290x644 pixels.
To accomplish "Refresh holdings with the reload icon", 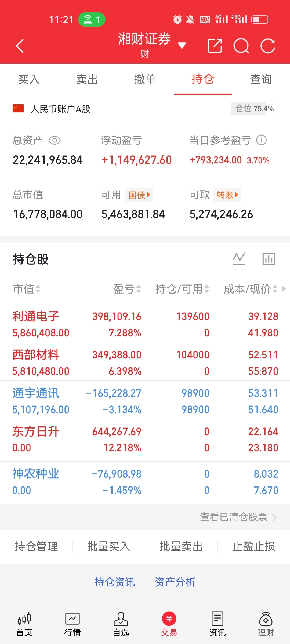I will click(x=268, y=46).
